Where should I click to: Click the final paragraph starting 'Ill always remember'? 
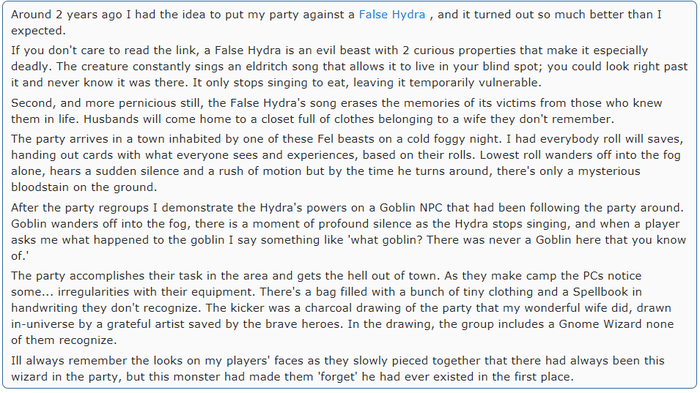click(338, 368)
